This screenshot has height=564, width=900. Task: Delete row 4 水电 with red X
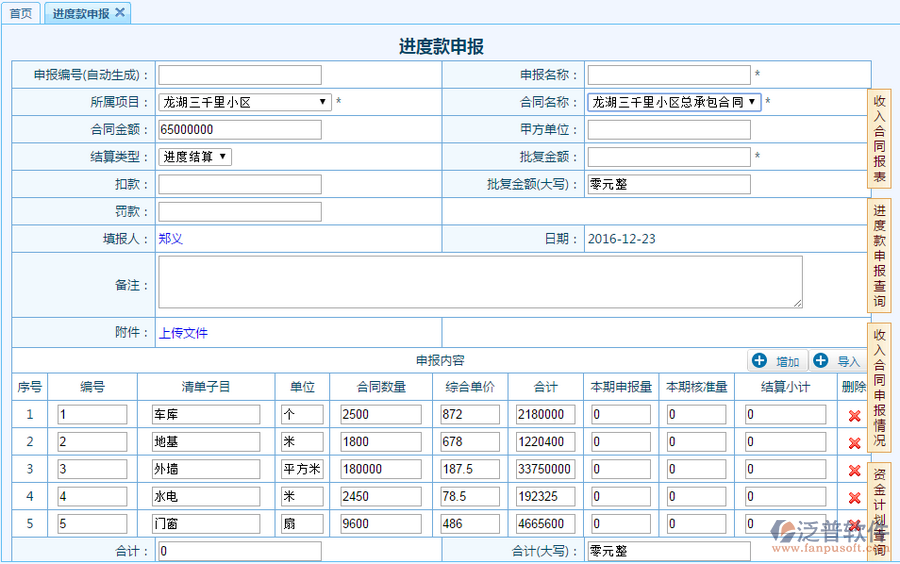pos(854,497)
